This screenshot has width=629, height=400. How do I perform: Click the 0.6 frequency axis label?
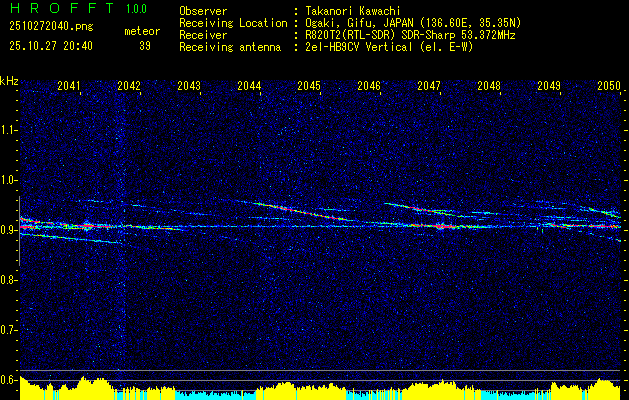(x=8, y=380)
